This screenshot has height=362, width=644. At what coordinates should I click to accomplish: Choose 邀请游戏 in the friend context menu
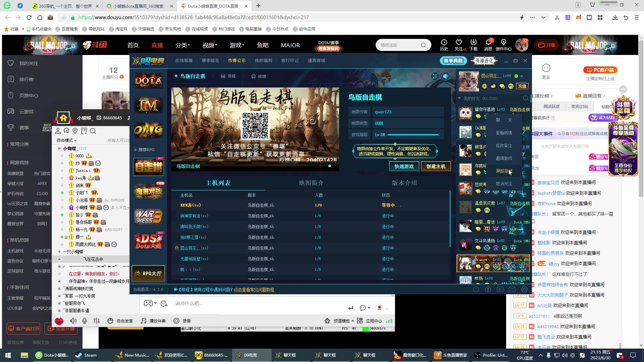click(504, 158)
